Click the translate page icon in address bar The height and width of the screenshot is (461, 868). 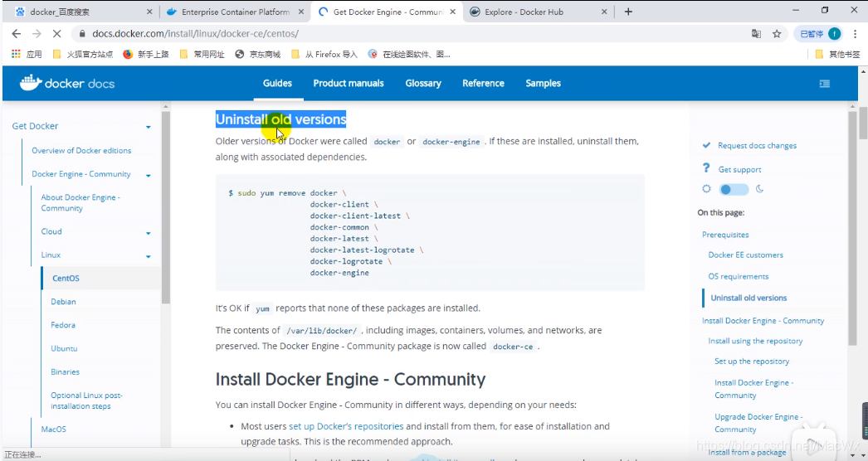point(756,34)
